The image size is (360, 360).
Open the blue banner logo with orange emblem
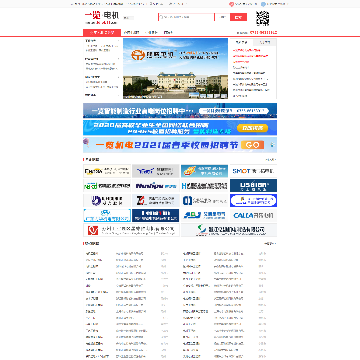tap(205, 171)
